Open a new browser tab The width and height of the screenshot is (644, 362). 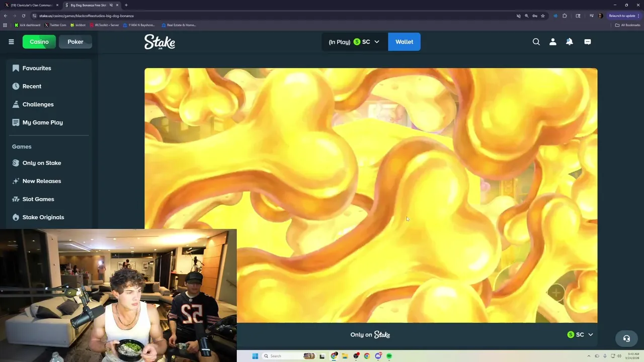(x=126, y=5)
